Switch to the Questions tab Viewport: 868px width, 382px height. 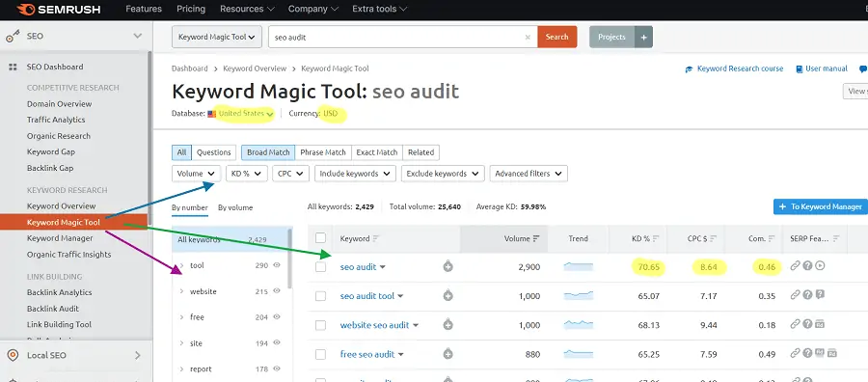[x=214, y=152]
